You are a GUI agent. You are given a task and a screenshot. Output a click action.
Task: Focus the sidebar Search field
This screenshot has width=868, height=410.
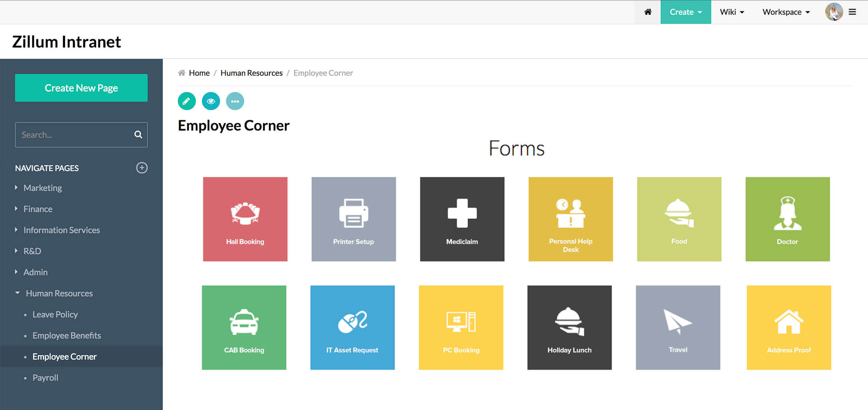[x=81, y=134]
